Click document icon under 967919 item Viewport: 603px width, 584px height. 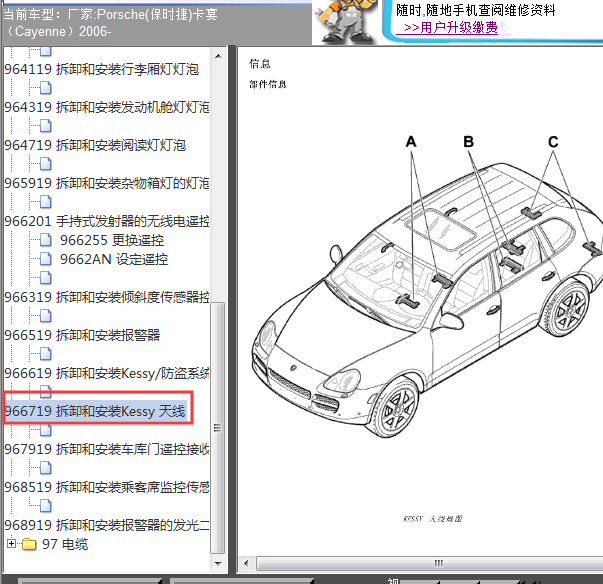pos(46,468)
